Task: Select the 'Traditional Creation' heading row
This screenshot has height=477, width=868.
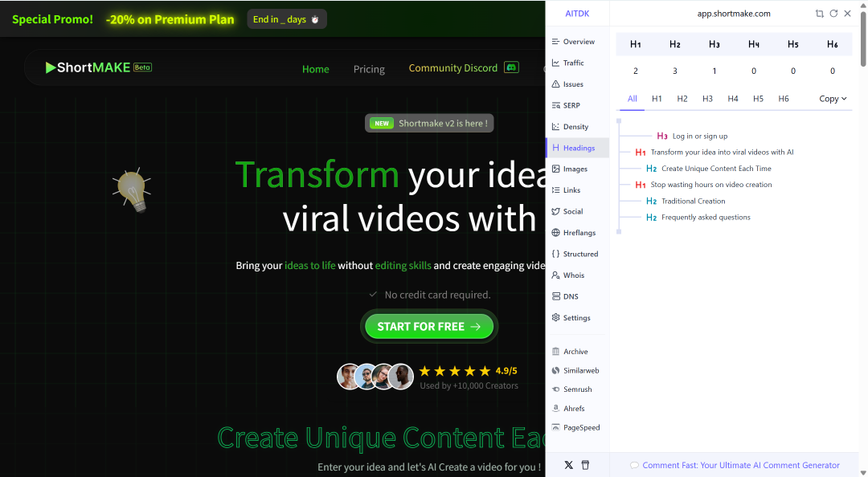Action: 686,201
